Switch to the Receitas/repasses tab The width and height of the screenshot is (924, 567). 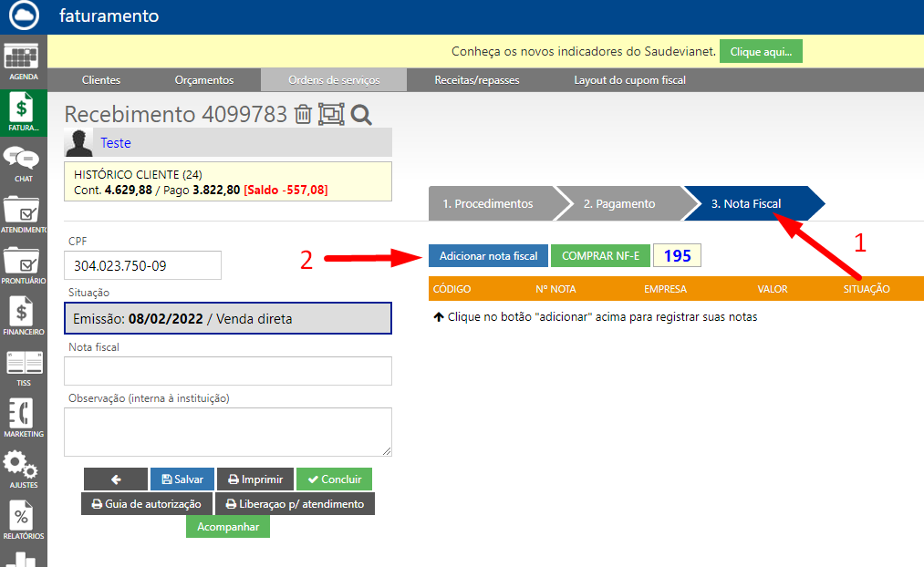(477, 80)
